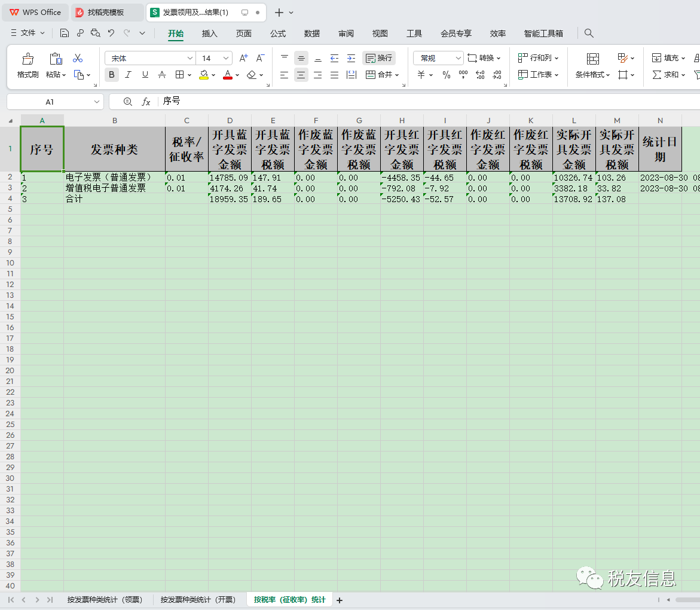Increase font size with A+ icon
This screenshot has height=610, width=700.
(243, 58)
